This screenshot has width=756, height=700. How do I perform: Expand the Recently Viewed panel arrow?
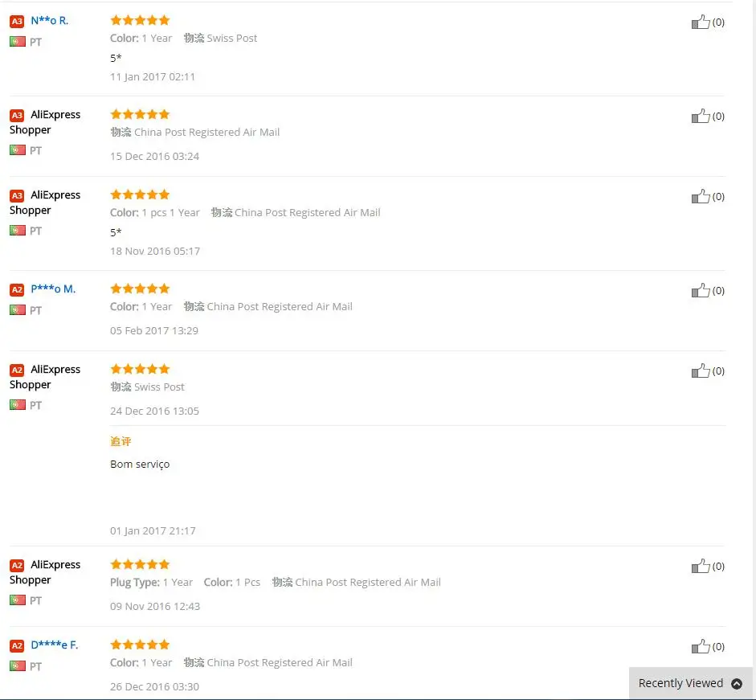(736, 683)
